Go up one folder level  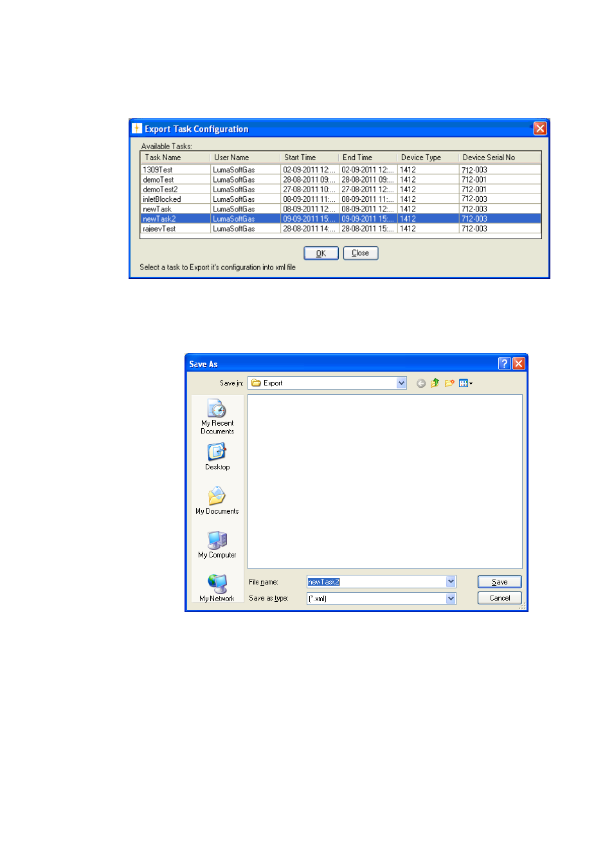[435, 383]
